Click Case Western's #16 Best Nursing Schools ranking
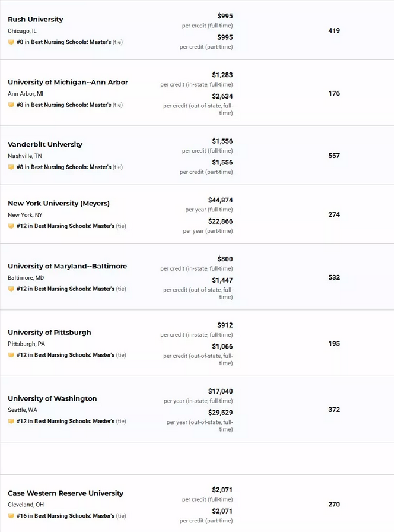The height and width of the screenshot is (532, 398). tap(71, 516)
